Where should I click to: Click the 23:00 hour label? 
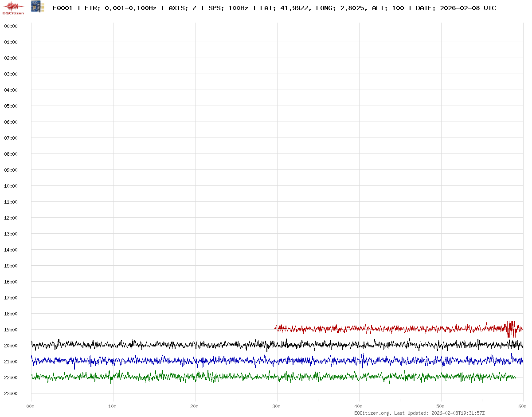(x=11, y=393)
